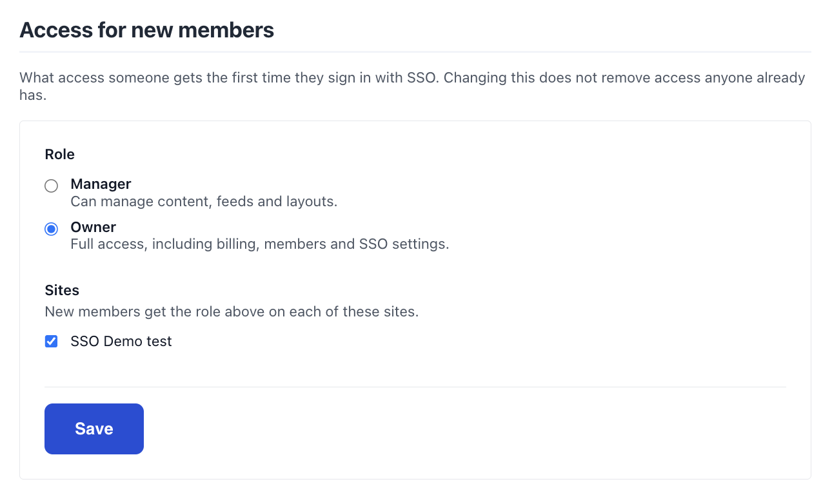Click the word SSO in the Owner description
Image resolution: width=832 pixels, height=504 pixels.
click(372, 245)
